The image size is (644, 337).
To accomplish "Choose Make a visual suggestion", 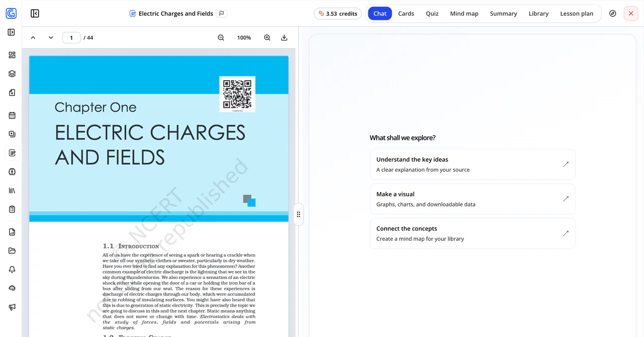I will [473, 199].
